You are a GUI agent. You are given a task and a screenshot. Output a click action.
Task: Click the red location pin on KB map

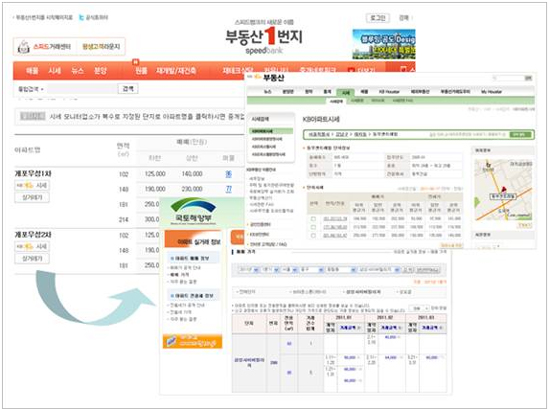504,190
